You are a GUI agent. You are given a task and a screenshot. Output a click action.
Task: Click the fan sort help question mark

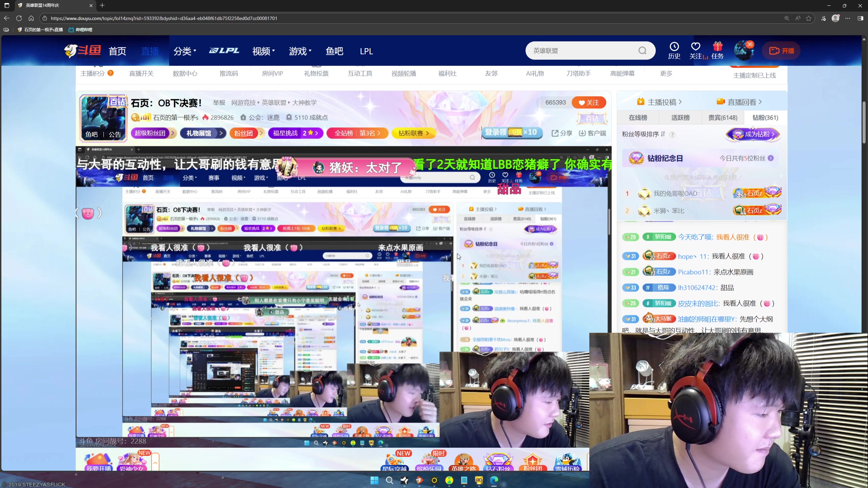click(x=672, y=135)
